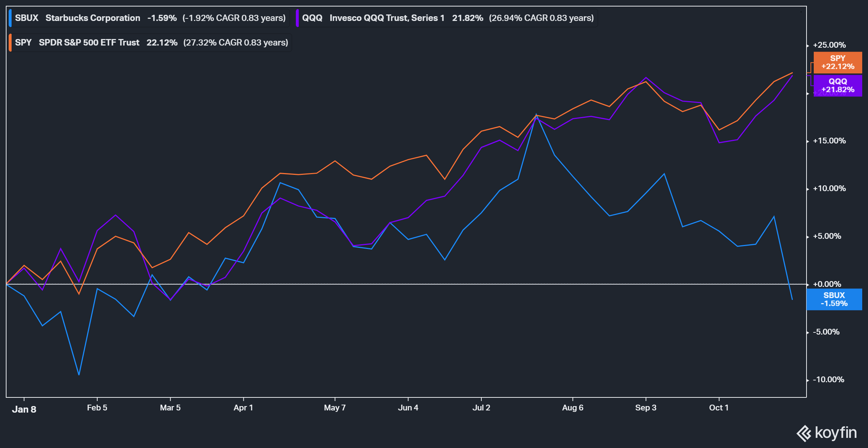Click the +15.00% y-axis label

[829, 141]
